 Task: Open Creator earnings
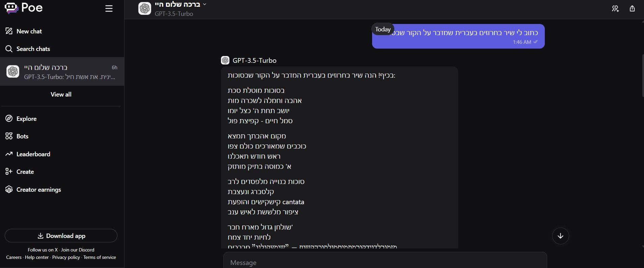point(33,189)
